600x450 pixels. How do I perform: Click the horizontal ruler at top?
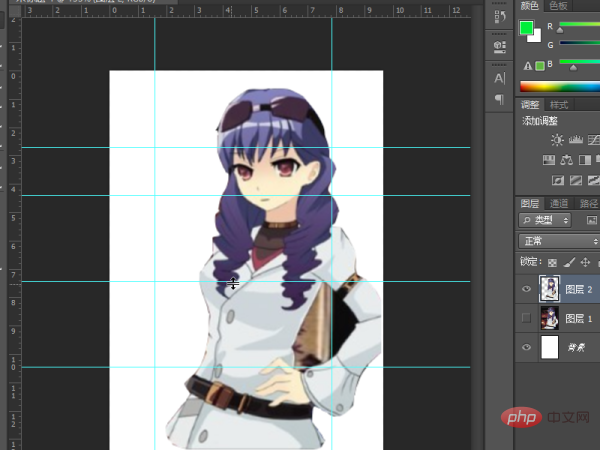245,11
